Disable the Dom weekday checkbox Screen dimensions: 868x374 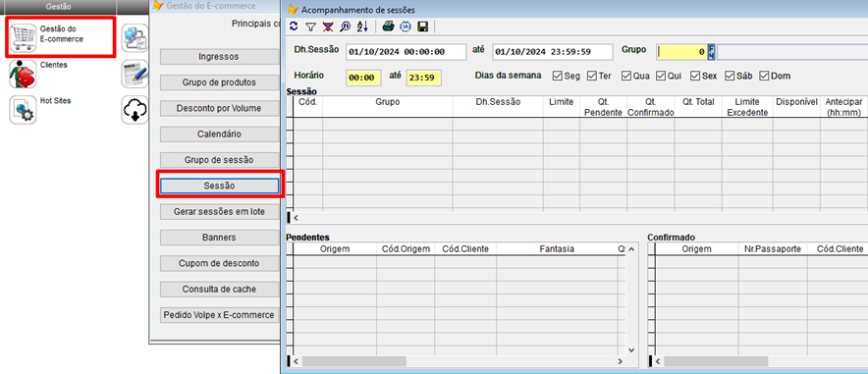tap(765, 76)
